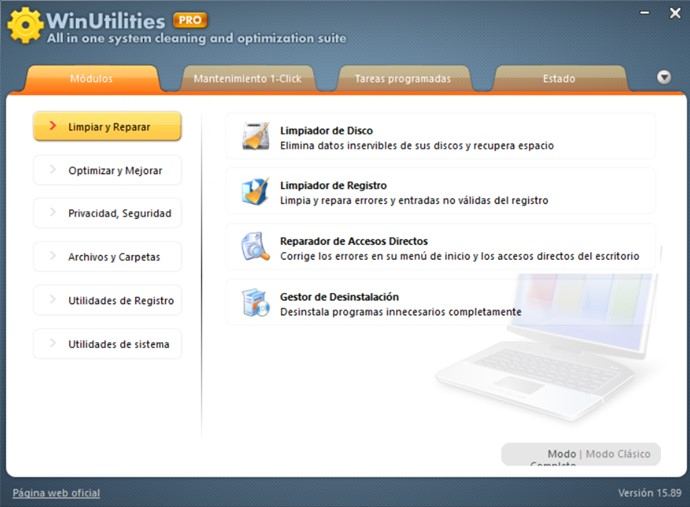Select the Limpiar y Reparar category
690x507 pixels.
coord(107,126)
